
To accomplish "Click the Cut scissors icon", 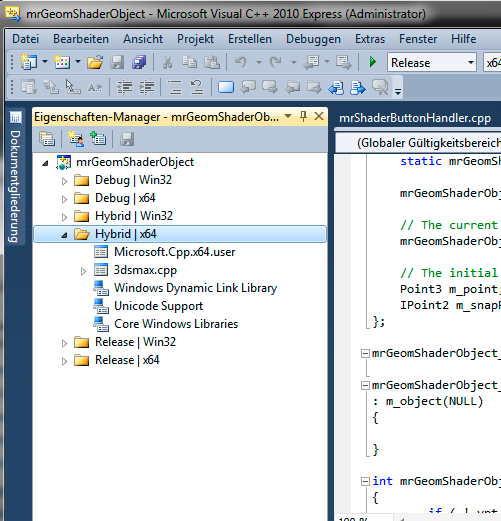I will point(167,62).
